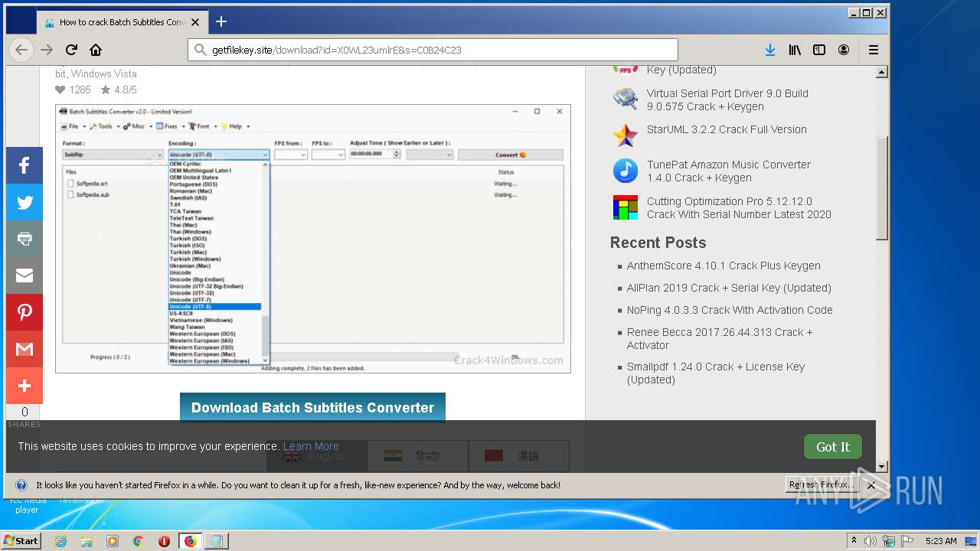This screenshot has height=551, width=980.
Task: Open the Firefox downloads arrow
Action: tap(770, 50)
